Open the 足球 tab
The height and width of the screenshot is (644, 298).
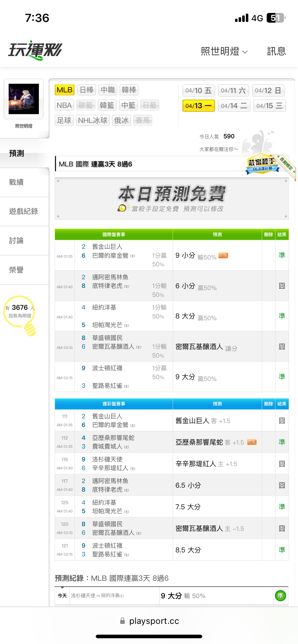[x=64, y=120]
